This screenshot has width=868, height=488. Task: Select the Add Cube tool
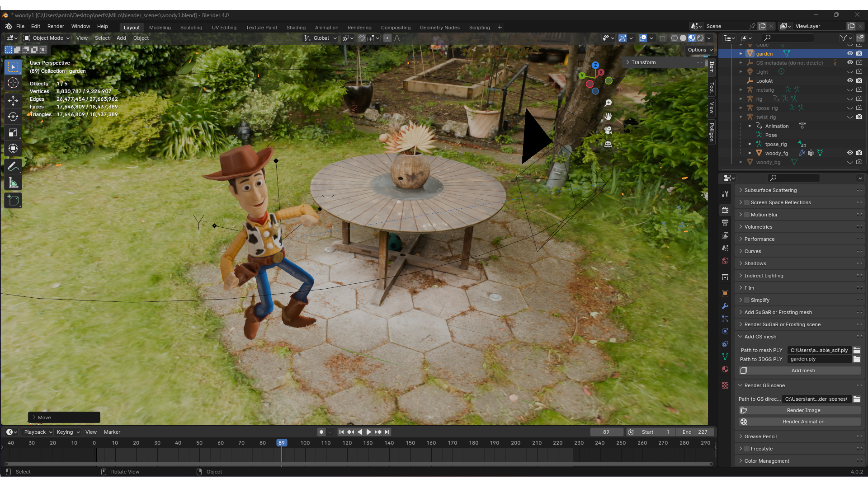pyautogui.click(x=13, y=201)
